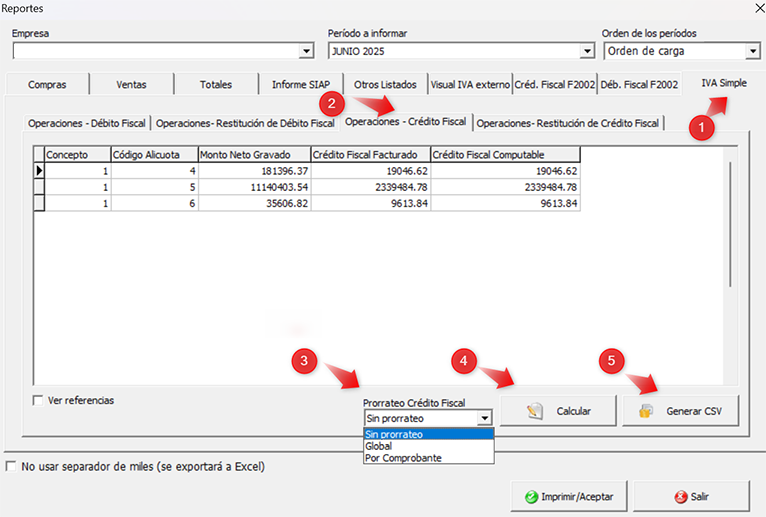This screenshot has height=517, width=766.
Task: Click the green check icon on Imprimir/Aceptar
Action: click(532, 496)
